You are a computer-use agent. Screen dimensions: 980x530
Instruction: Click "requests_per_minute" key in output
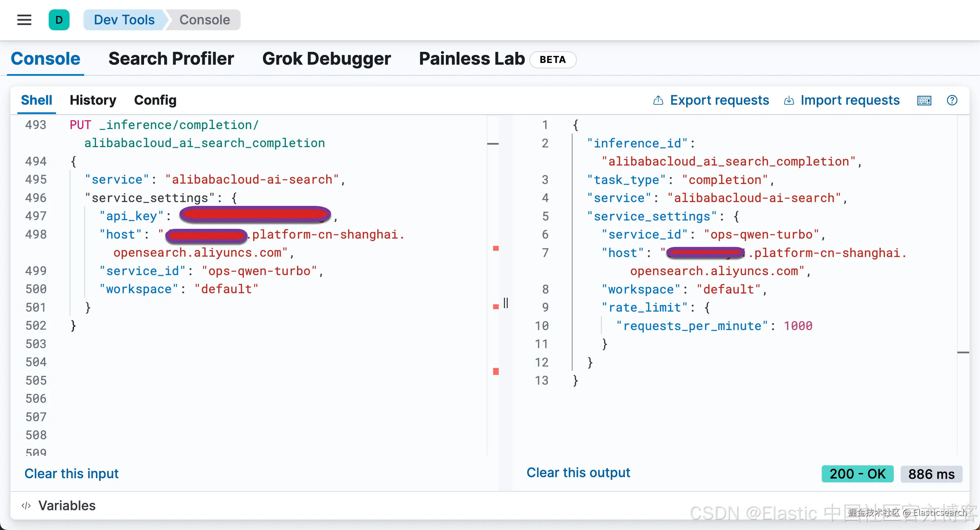point(692,326)
